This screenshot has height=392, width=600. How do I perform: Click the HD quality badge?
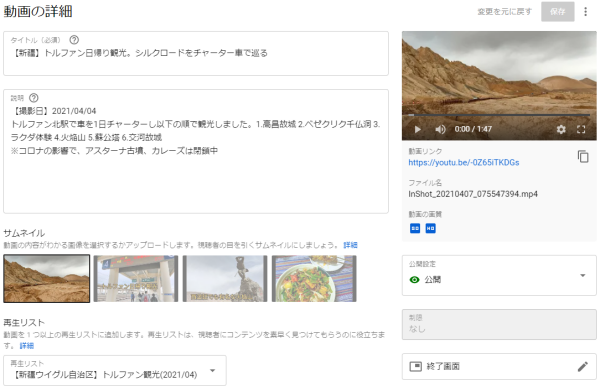click(430, 229)
